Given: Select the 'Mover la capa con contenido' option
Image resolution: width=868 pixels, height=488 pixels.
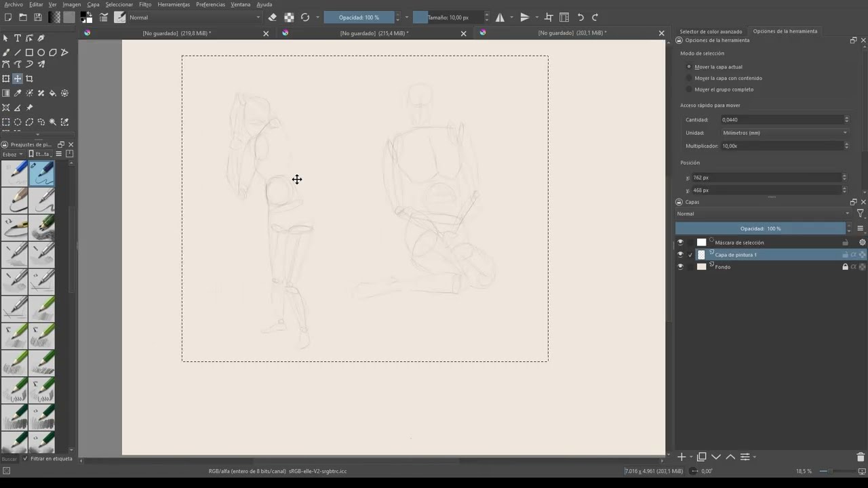Looking at the screenshot, I should pos(728,78).
